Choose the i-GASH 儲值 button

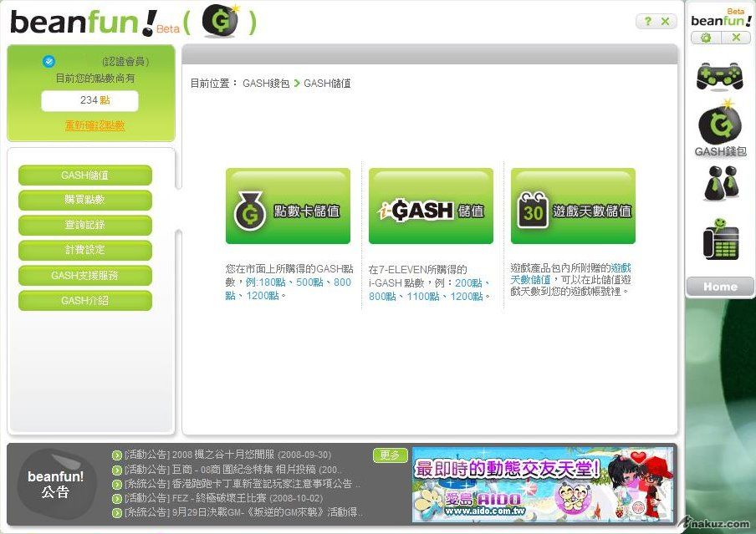(x=431, y=206)
